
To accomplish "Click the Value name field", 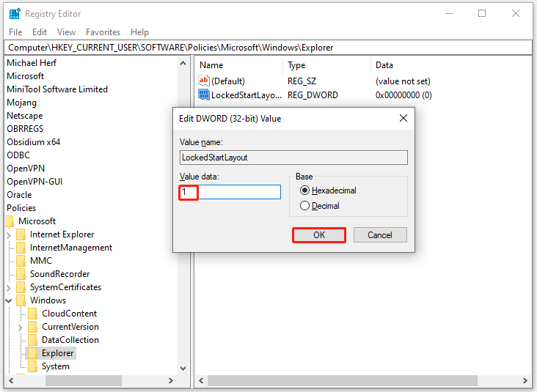I will 293,158.
